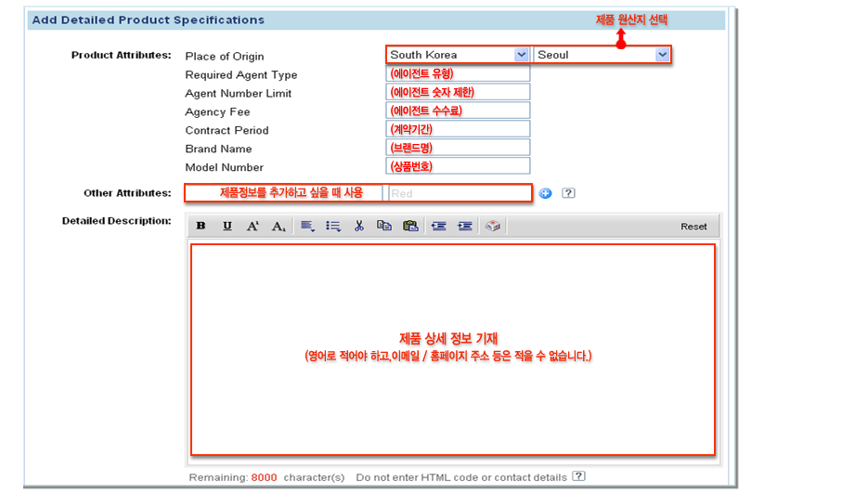Focus the Other Attributes name field
Viewport: 868px width, 495px height.
tap(284, 192)
